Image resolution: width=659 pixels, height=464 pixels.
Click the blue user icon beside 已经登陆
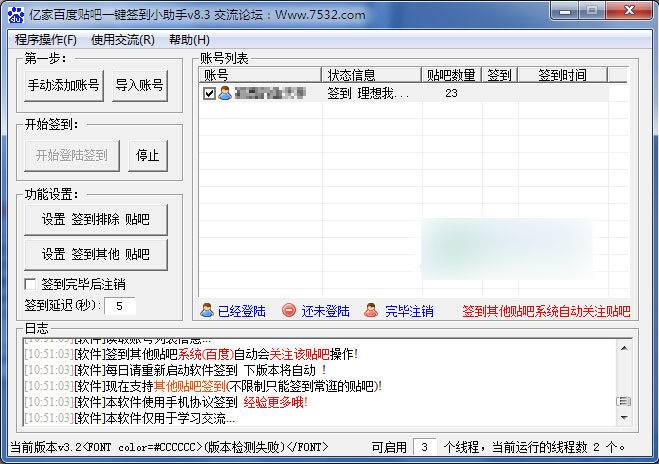(x=207, y=311)
